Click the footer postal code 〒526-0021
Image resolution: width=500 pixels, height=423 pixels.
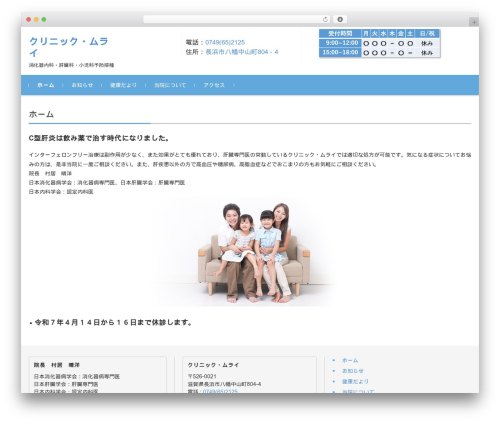pyautogui.click(x=202, y=376)
